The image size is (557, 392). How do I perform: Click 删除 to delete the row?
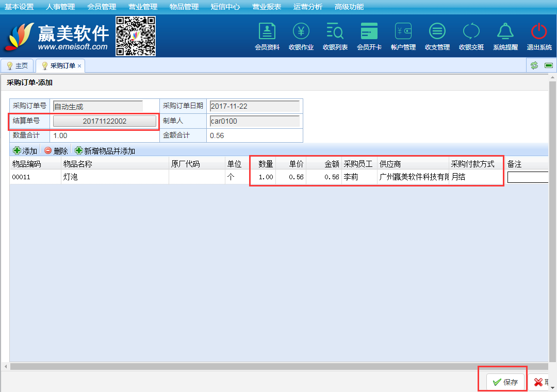56,151
